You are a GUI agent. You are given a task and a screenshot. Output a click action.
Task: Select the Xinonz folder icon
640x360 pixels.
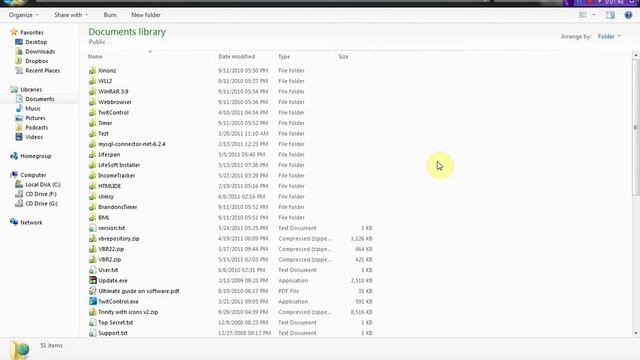tap(93, 70)
